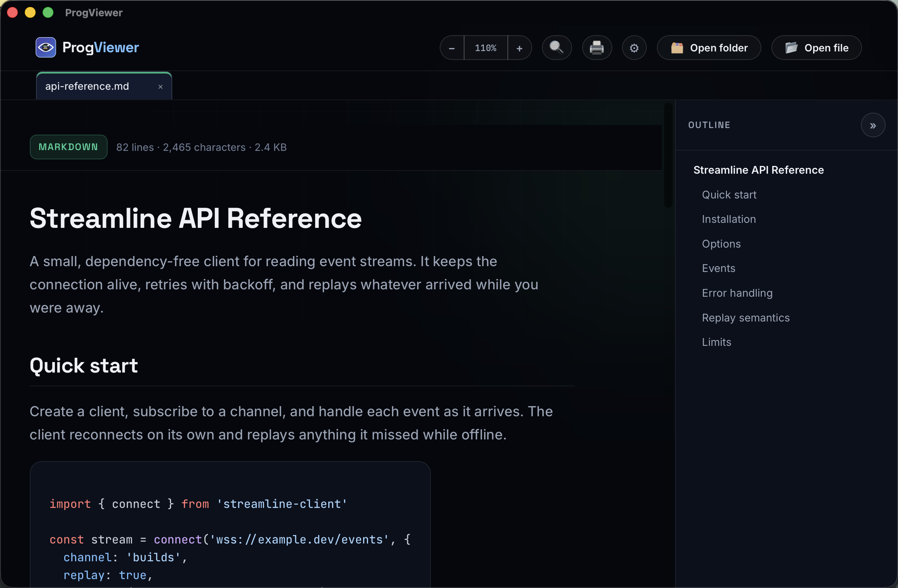This screenshot has width=898, height=588.
Task: Go to Quick start in outline
Action: (x=729, y=195)
